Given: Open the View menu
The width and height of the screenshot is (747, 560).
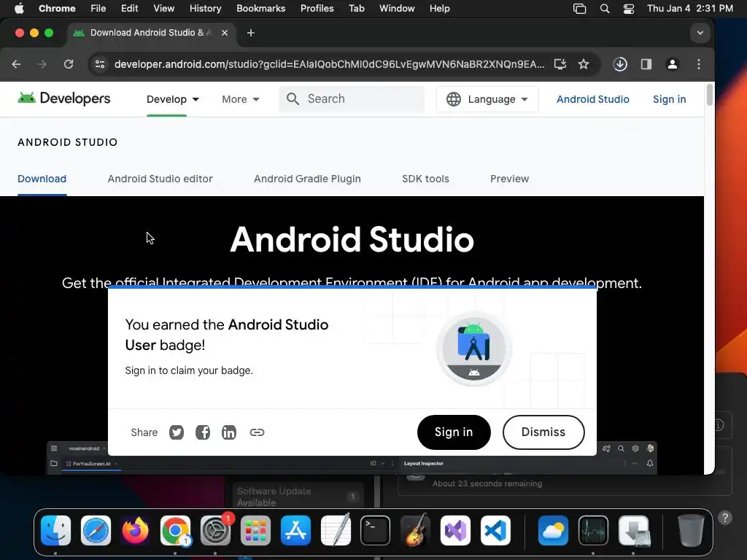Looking at the screenshot, I should point(163,8).
